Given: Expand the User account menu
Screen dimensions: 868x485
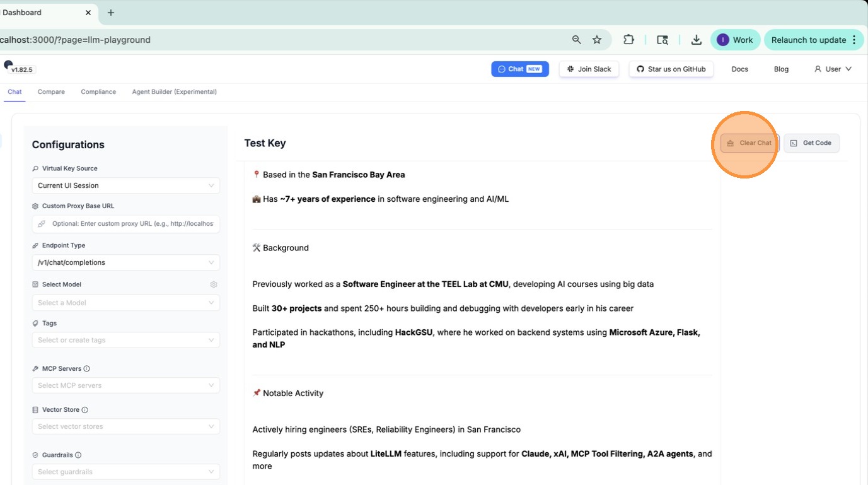Looking at the screenshot, I should point(833,69).
